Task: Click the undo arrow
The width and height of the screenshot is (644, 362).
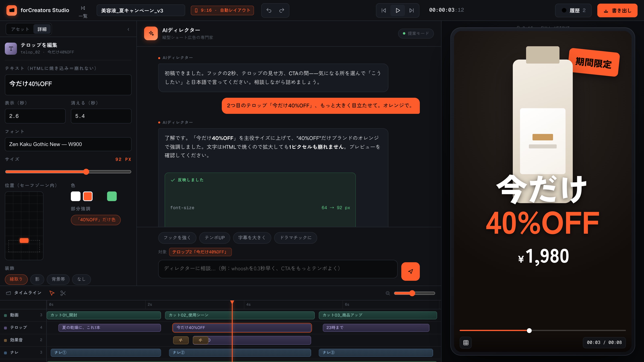Action: coord(269,10)
